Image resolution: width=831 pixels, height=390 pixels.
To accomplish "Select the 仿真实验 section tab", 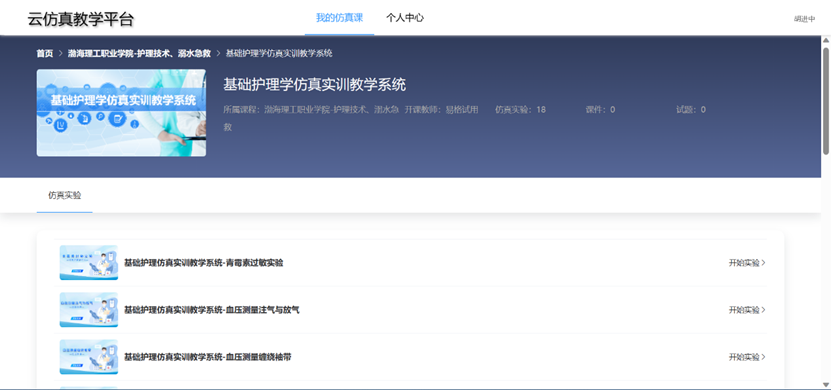I will (x=65, y=196).
